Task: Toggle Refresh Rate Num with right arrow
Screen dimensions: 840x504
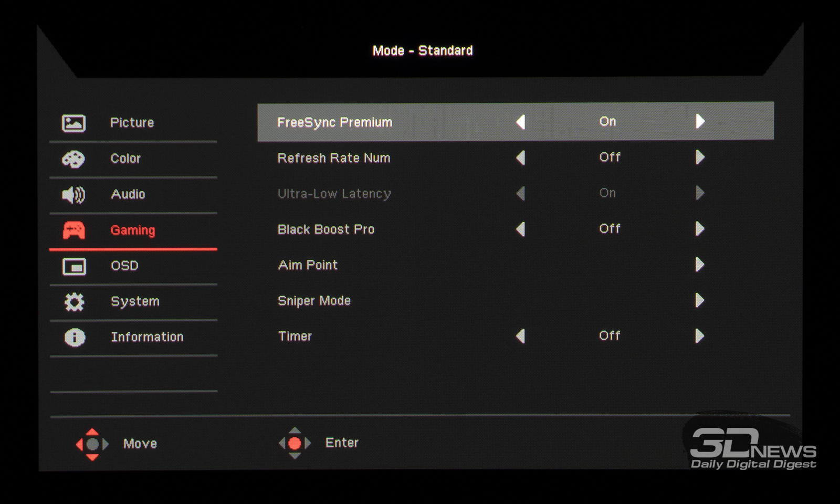Action: [x=700, y=157]
